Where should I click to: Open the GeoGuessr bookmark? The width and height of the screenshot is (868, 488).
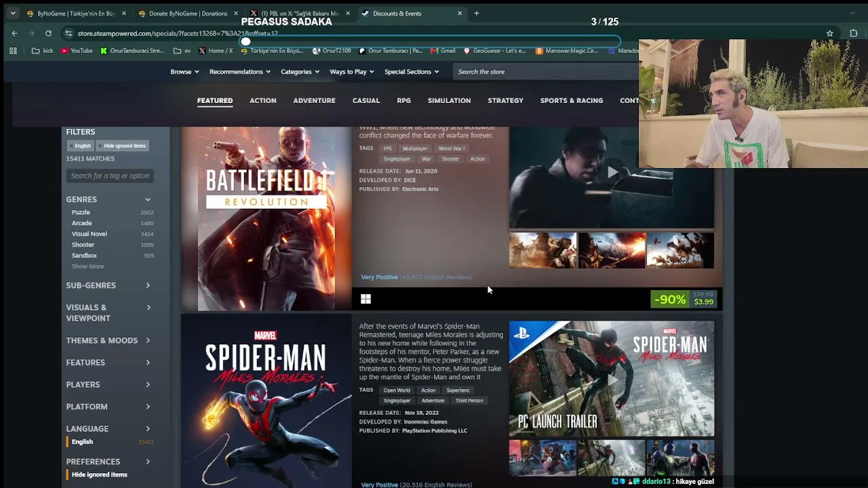click(x=494, y=51)
